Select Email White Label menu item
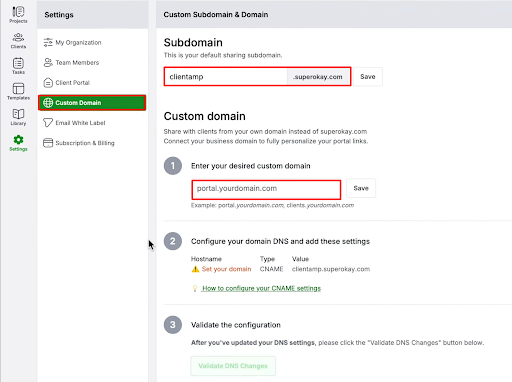Image resolution: width=512 pixels, height=382 pixels. pyautogui.click(x=92, y=123)
